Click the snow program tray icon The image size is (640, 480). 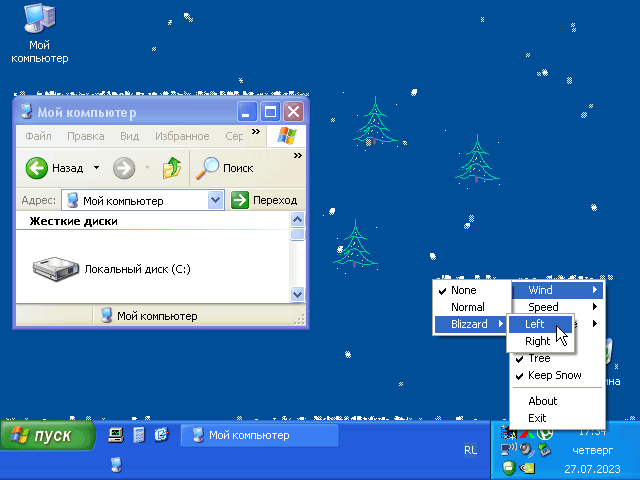click(509, 433)
